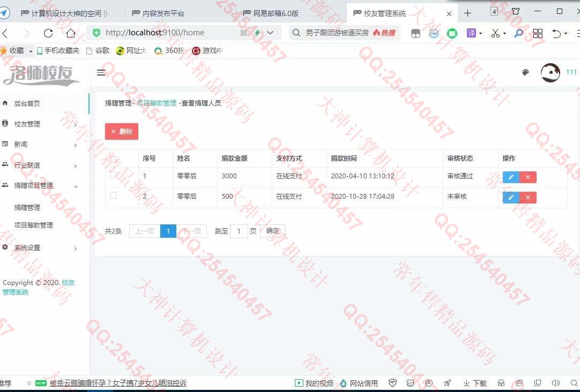Viewport: 580px width, 392px height.
Task: Open the 下载 downloads in status bar
Action: click(475, 383)
